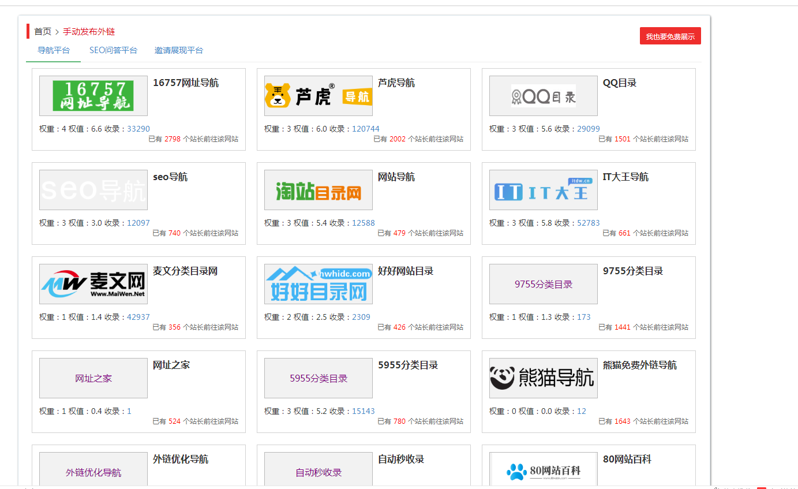798x489 pixels.
Task: Open the 淘站目录网 logo thumbnail
Action: pyautogui.click(x=318, y=190)
